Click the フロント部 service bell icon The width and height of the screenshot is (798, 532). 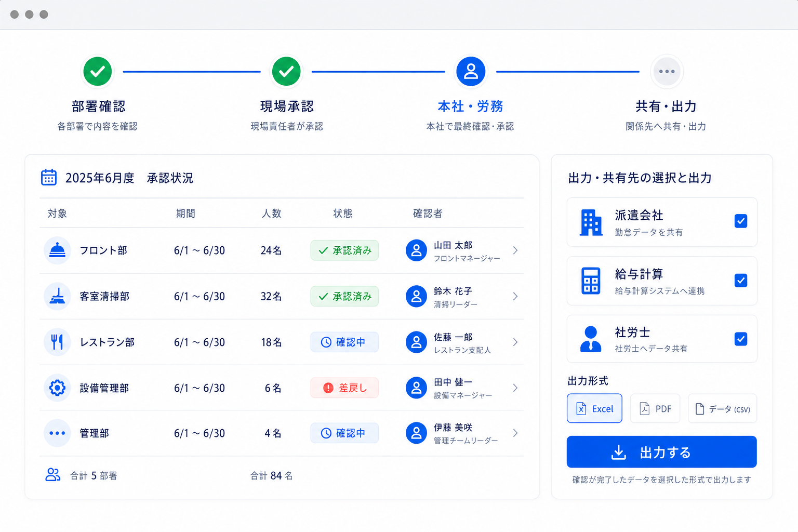pyautogui.click(x=57, y=250)
